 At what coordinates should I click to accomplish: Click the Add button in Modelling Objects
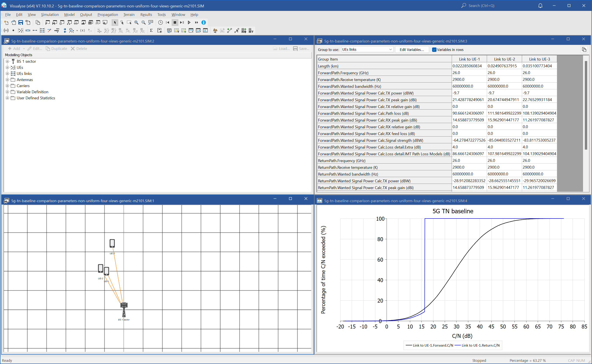click(14, 49)
